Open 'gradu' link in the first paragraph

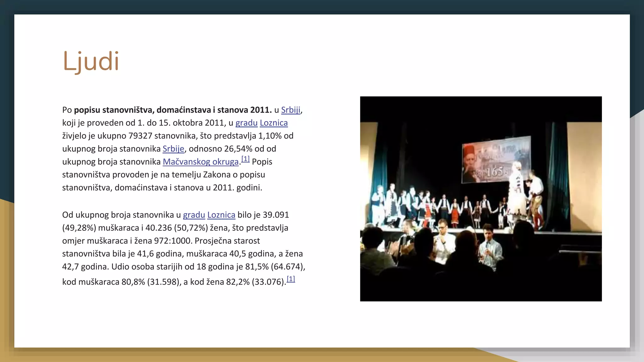click(246, 123)
